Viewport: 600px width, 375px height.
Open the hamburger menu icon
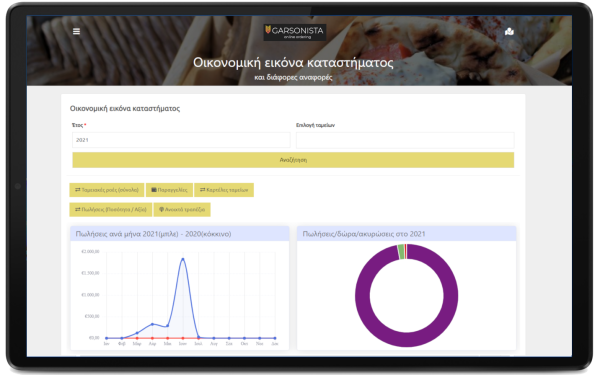coord(77,31)
